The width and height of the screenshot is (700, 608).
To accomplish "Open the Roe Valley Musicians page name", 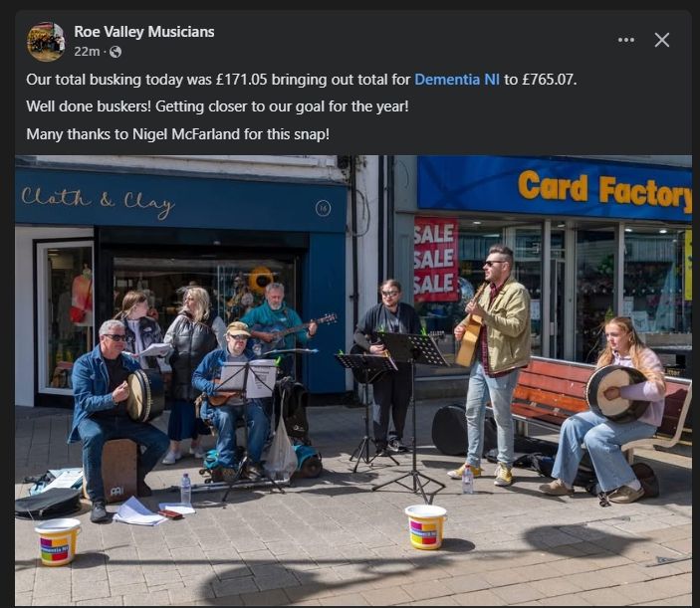I will (x=143, y=32).
